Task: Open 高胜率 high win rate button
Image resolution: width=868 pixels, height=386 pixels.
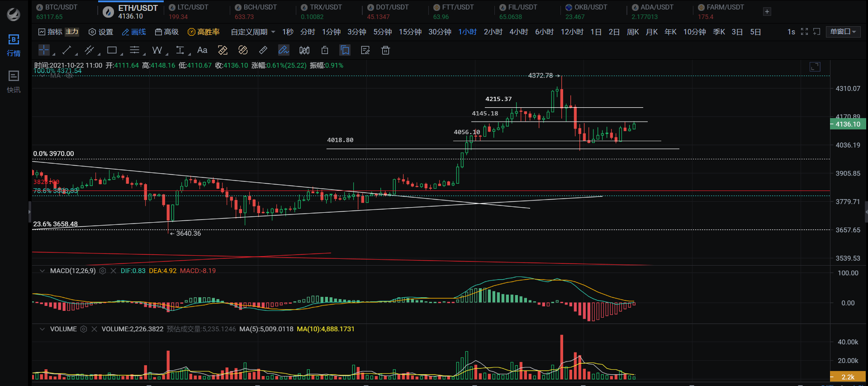Action: pos(204,32)
